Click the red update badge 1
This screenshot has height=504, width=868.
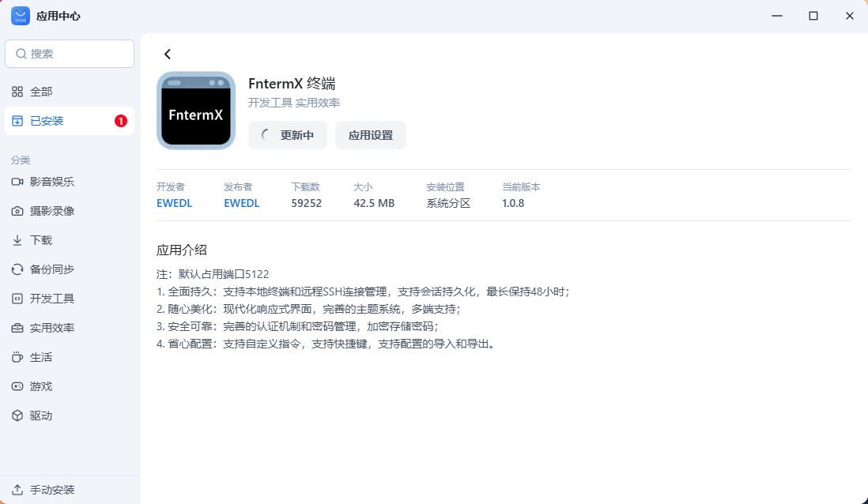click(121, 121)
